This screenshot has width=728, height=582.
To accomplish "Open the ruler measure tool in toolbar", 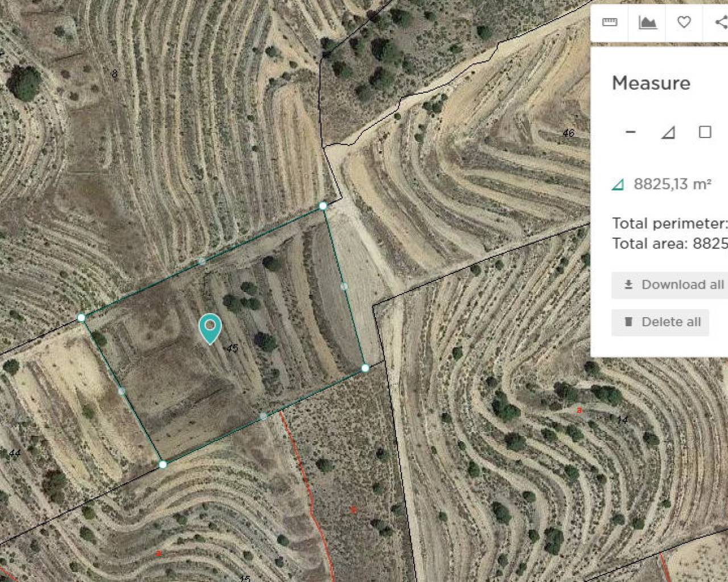I will [610, 22].
